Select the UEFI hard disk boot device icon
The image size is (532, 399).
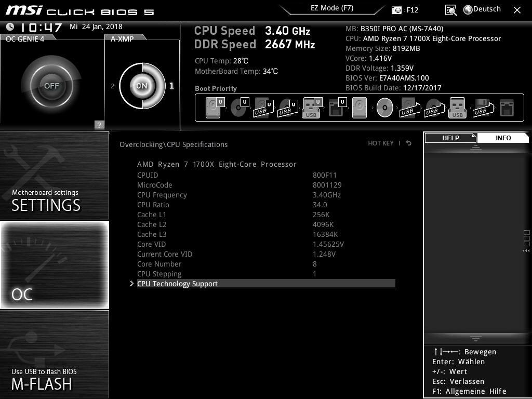click(x=215, y=108)
